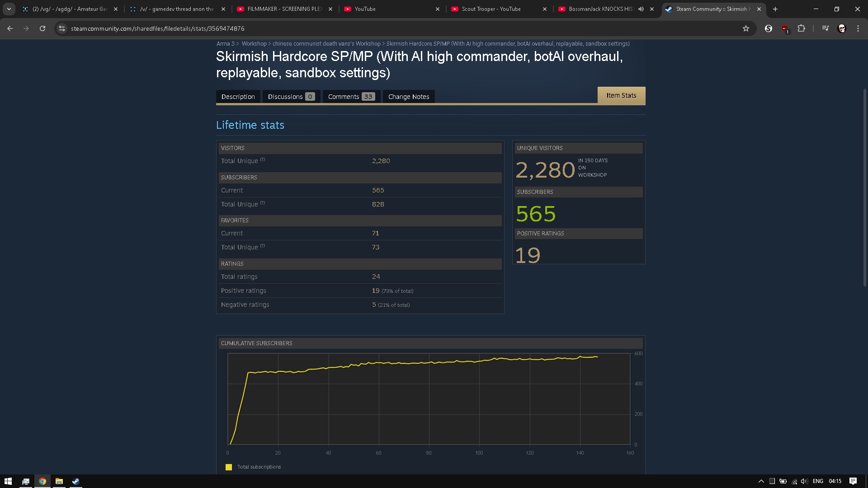Click the Item Stats button
Screen dimensions: 868x488
(x=621, y=95)
